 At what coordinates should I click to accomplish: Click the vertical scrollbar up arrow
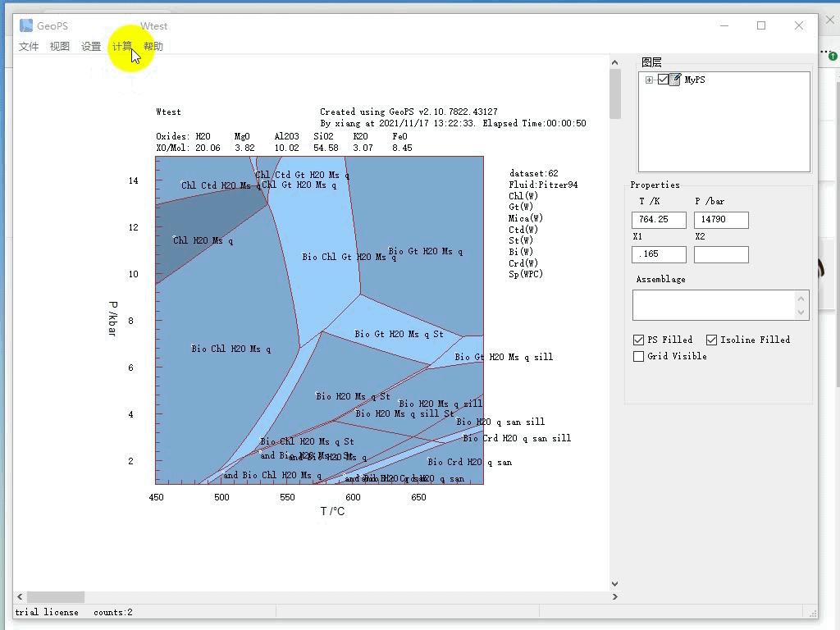coord(614,62)
